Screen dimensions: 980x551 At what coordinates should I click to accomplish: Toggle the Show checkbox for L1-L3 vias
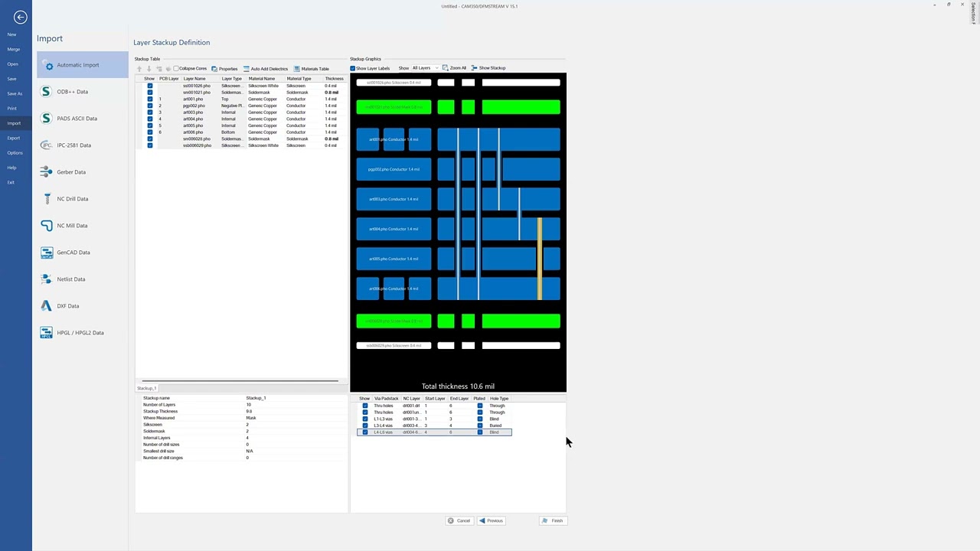tap(364, 419)
